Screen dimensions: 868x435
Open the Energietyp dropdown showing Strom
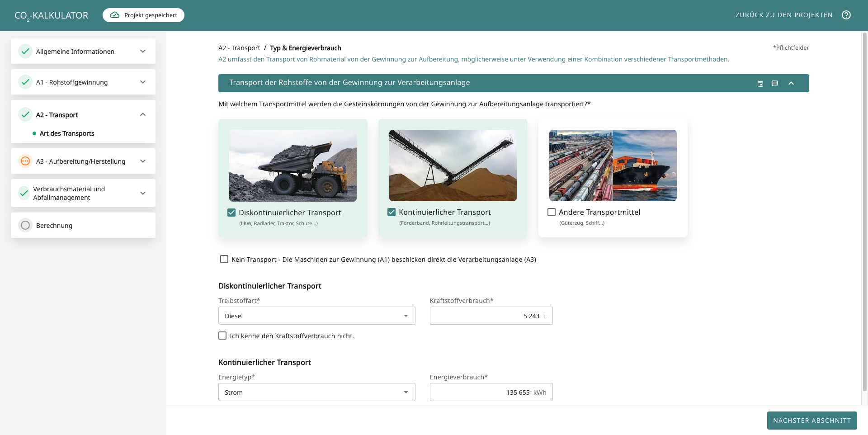(316, 392)
